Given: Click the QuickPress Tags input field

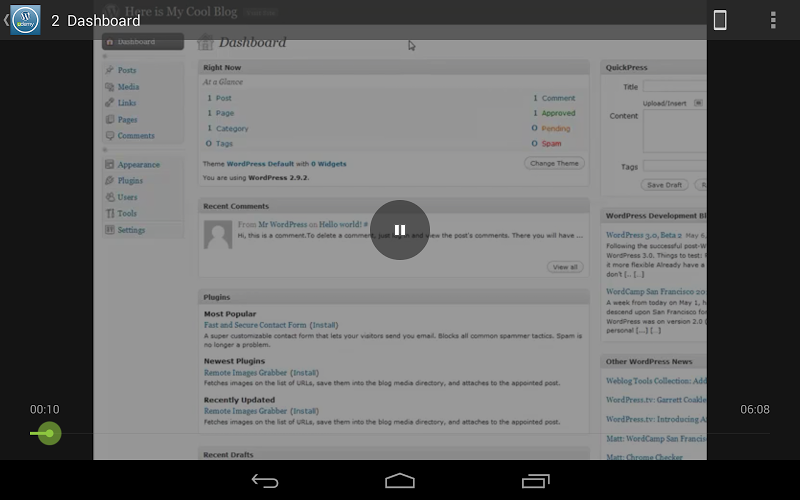Looking at the screenshot, I should (x=674, y=166).
